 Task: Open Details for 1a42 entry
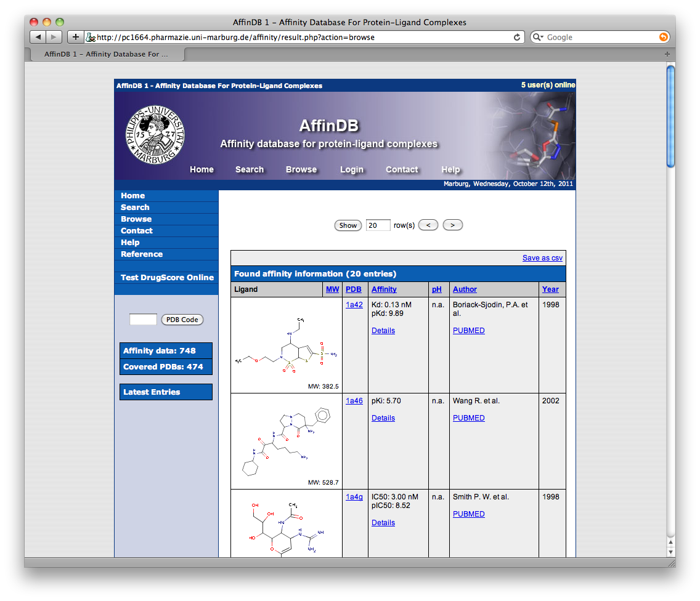click(x=383, y=331)
